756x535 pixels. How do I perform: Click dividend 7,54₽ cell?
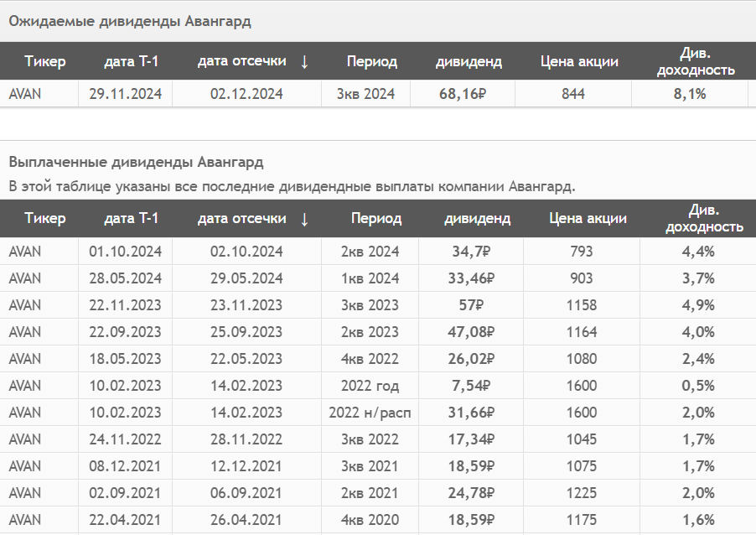pyautogui.click(x=471, y=386)
